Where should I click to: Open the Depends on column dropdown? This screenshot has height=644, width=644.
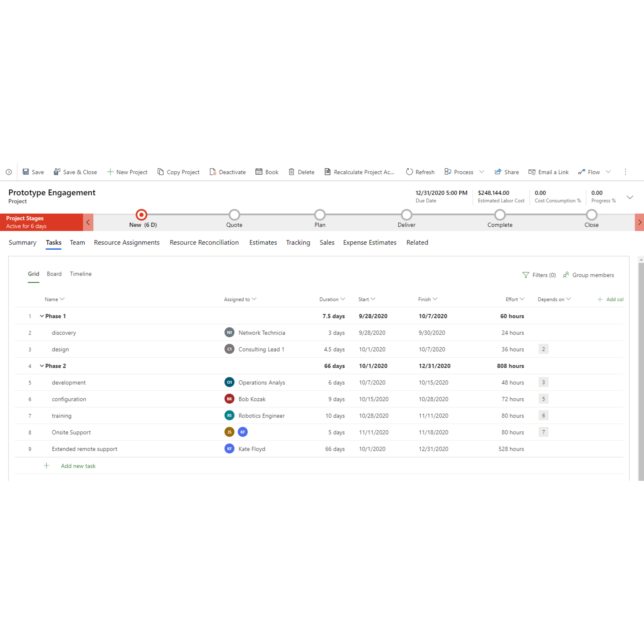[x=568, y=299]
